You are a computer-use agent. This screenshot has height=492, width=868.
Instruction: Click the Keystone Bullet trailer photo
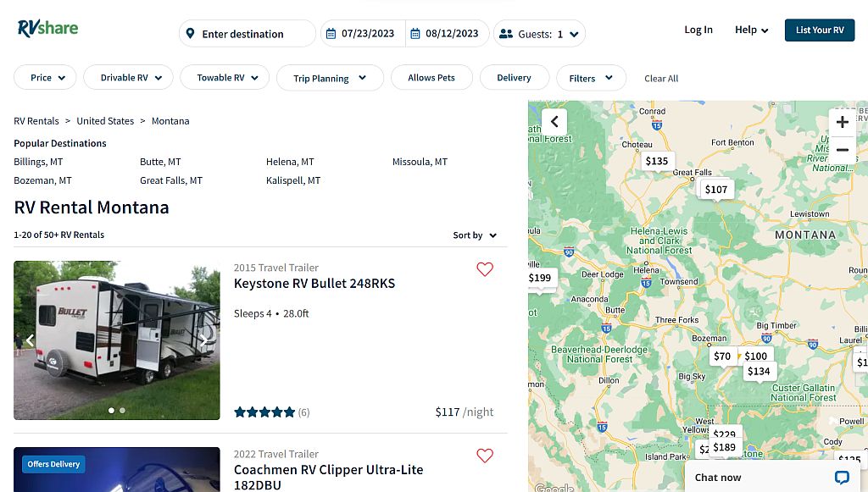(x=117, y=340)
